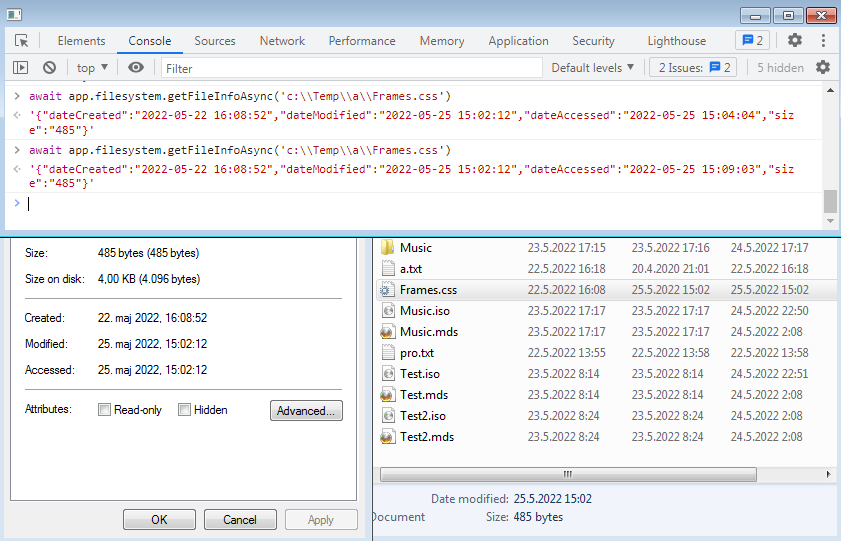This screenshot has width=841, height=541.
Task: Open the Sources tab
Action: click(215, 41)
